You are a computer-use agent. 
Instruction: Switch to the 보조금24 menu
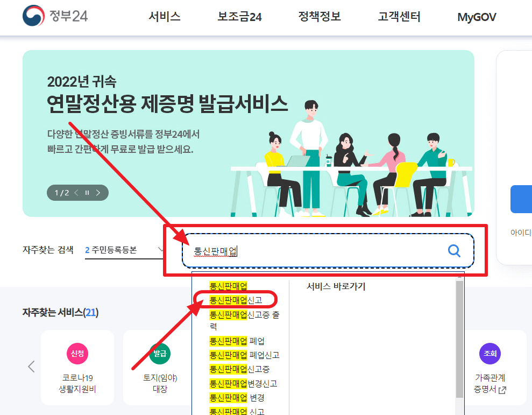click(239, 17)
